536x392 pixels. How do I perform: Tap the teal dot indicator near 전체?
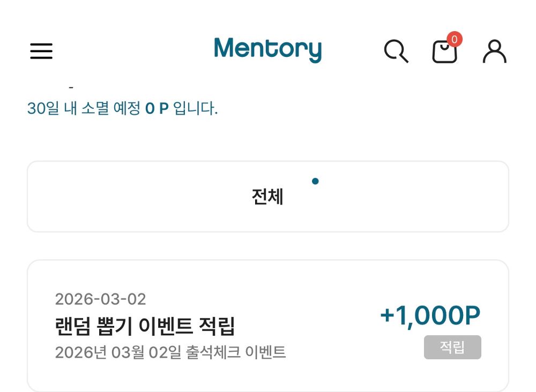(x=316, y=181)
